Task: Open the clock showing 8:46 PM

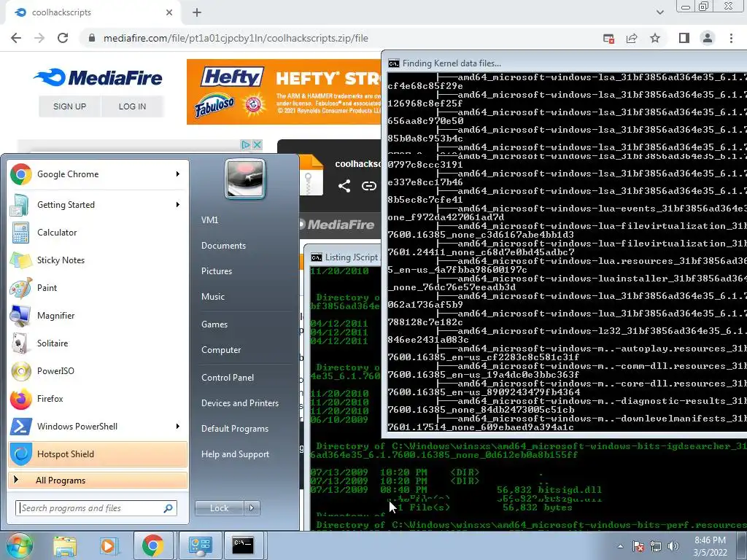Action: tap(711, 546)
